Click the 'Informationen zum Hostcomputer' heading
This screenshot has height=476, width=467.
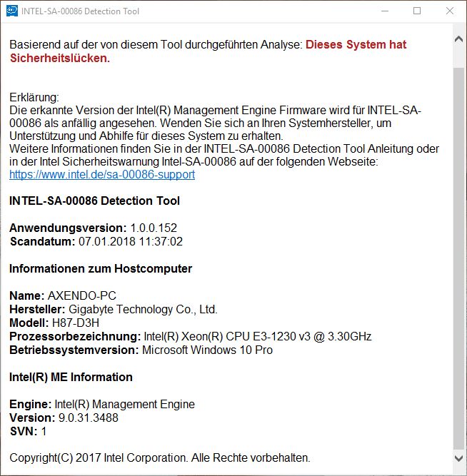point(101,268)
